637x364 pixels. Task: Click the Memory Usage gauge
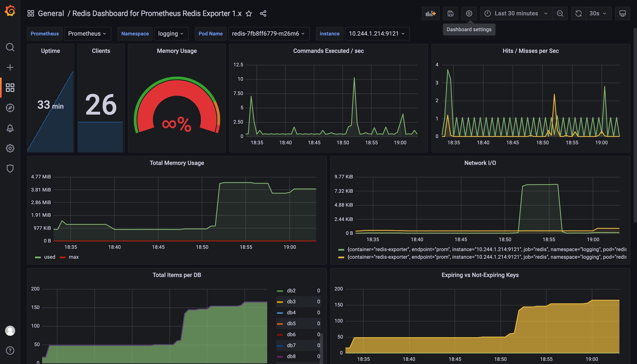pos(177,105)
